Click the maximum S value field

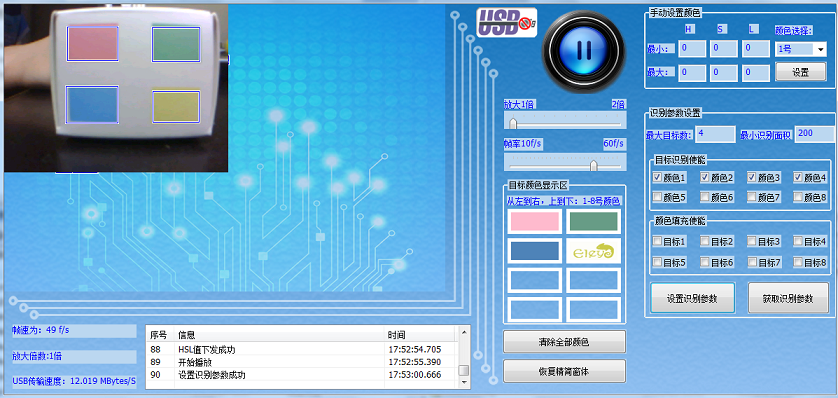point(724,73)
